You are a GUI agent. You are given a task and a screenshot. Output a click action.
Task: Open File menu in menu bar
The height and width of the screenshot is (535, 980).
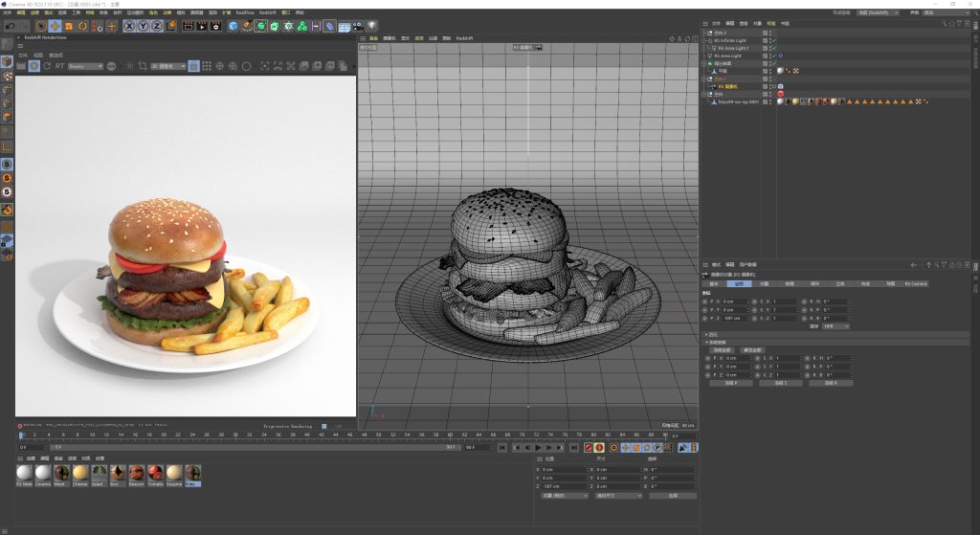7,12
